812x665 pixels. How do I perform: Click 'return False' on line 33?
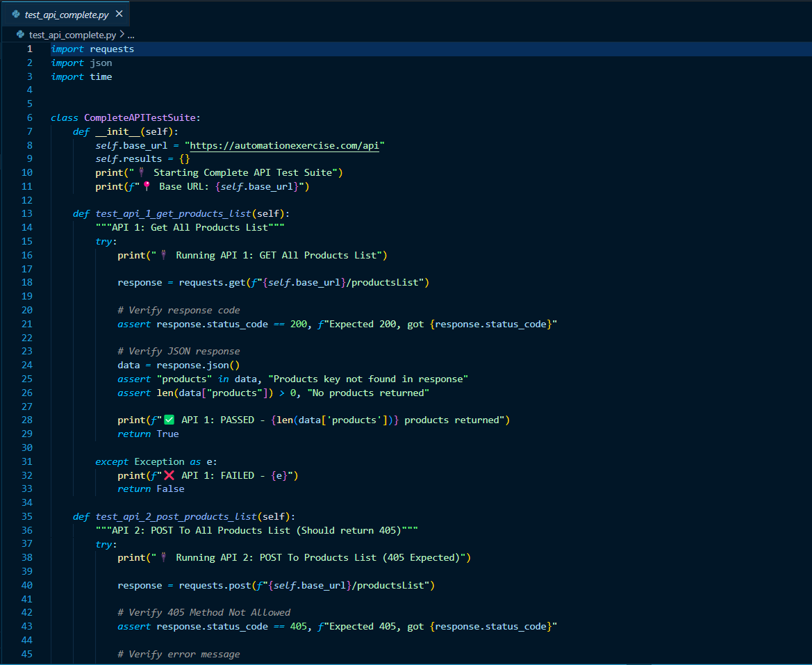[x=151, y=489]
